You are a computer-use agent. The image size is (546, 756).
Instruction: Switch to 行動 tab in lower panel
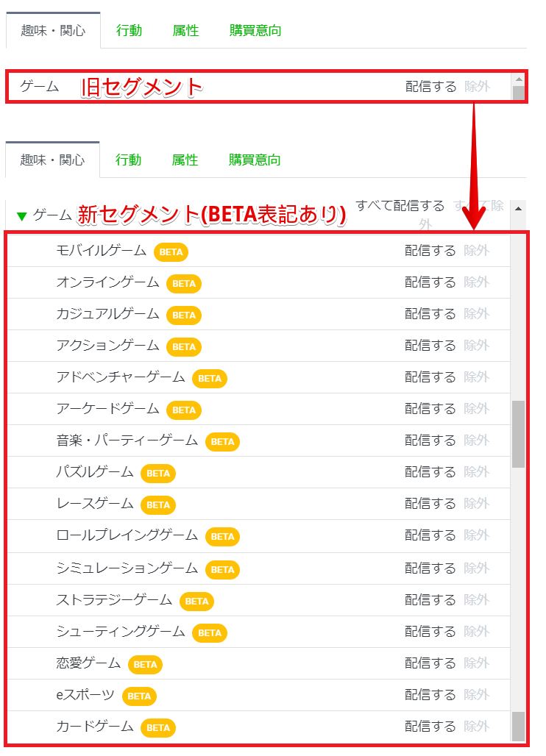[x=129, y=160]
